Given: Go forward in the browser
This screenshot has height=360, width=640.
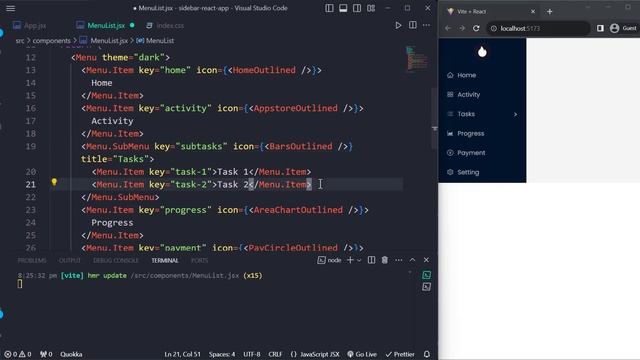Looking at the screenshot, I should point(462,28).
